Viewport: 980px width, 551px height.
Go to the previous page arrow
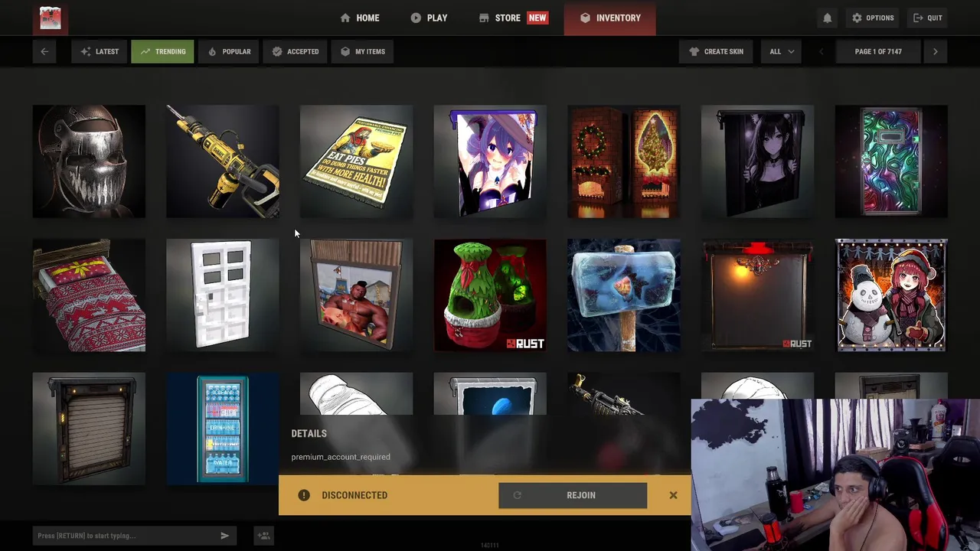[x=822, y=51]
